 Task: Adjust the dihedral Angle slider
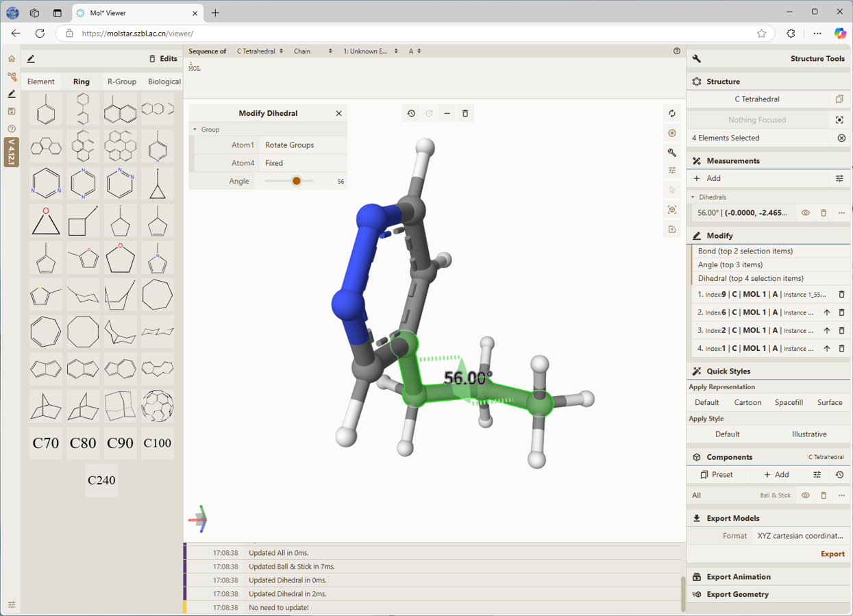point(296,182)
